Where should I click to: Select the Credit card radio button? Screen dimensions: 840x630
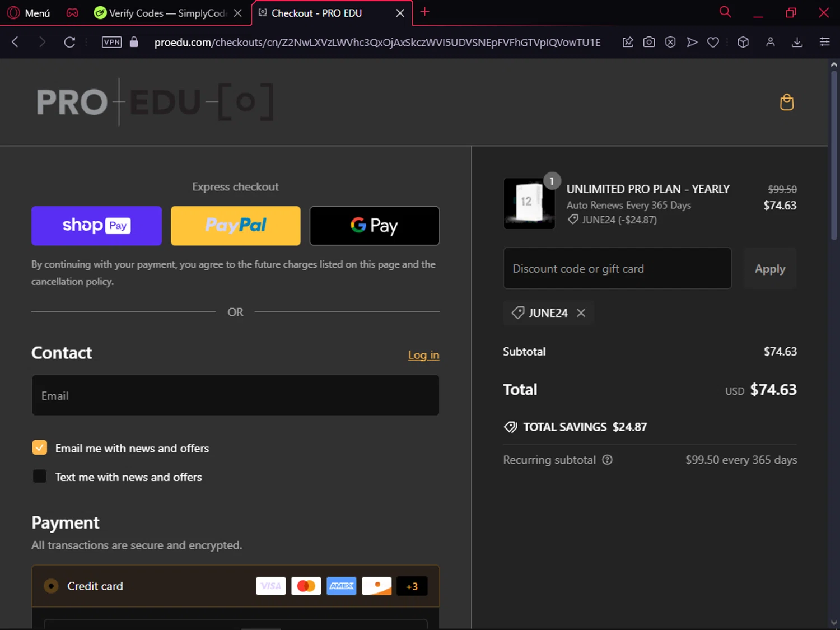point(51,586)
